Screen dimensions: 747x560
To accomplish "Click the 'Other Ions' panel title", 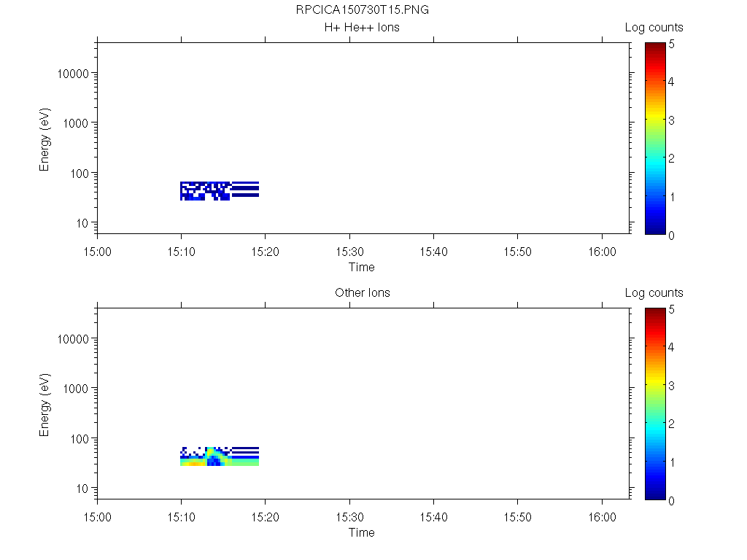I will 362,292.
